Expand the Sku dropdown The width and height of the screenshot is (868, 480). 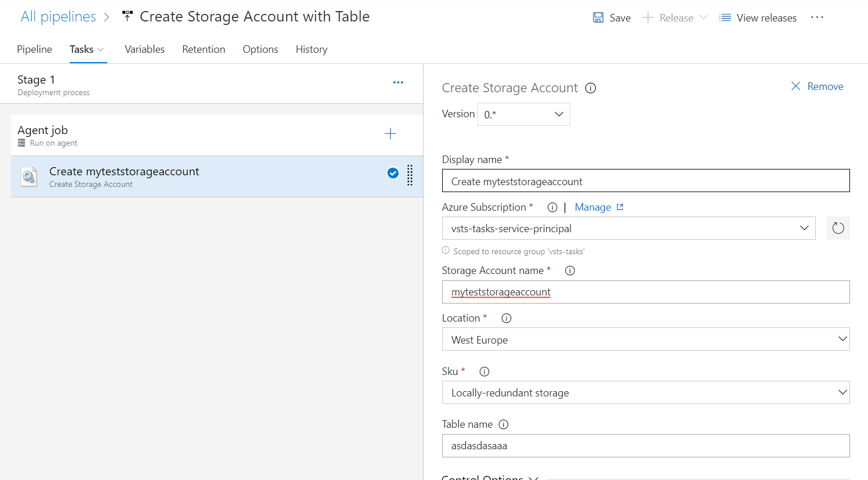point(645,393)
